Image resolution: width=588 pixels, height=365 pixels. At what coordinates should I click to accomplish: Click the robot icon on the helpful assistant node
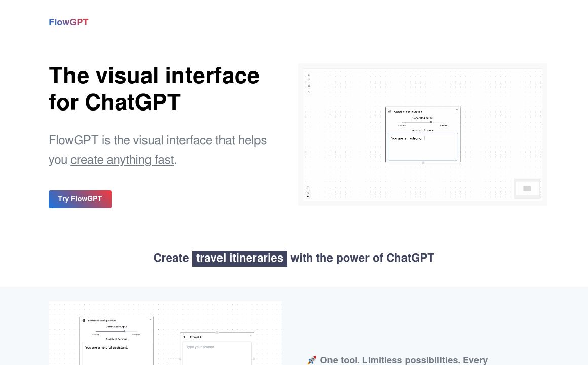[84, 320]
